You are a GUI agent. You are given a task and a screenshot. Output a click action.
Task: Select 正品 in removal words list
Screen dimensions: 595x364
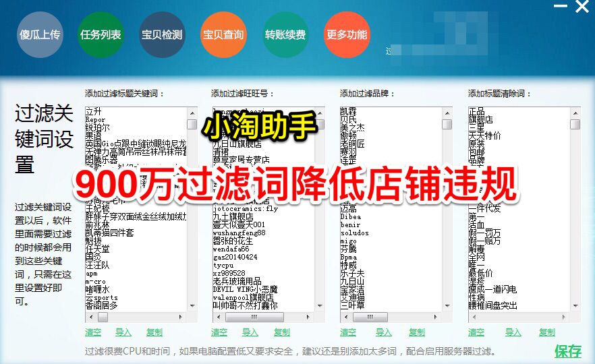(476, 111)
